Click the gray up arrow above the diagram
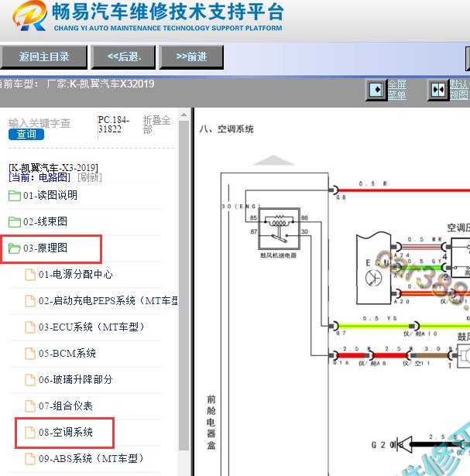The width and height of the screenshot is (470, 476). click(273, 160)
